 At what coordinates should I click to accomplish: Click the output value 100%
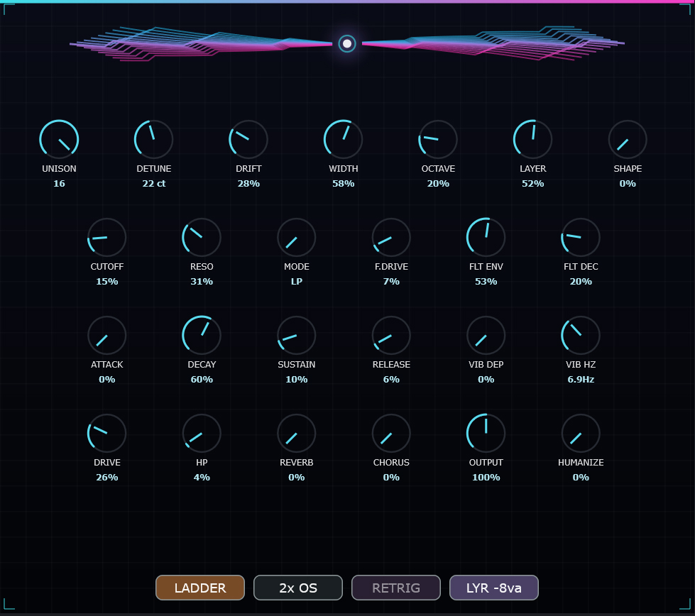pyautogui.click(x=486, y=478)
